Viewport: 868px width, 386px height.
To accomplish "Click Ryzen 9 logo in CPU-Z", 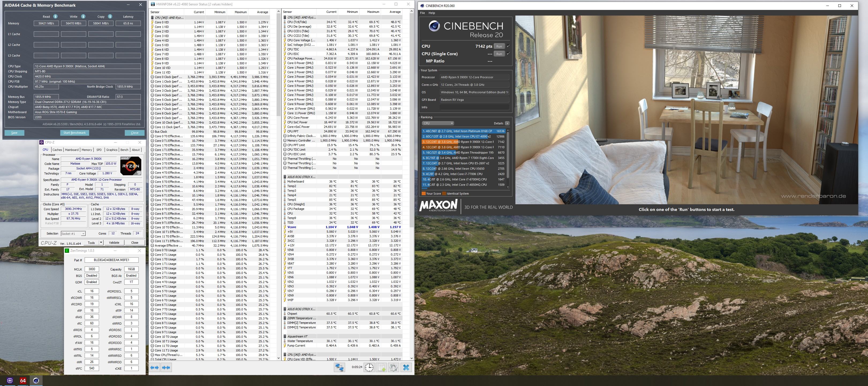I will click(x=131, y=166).
